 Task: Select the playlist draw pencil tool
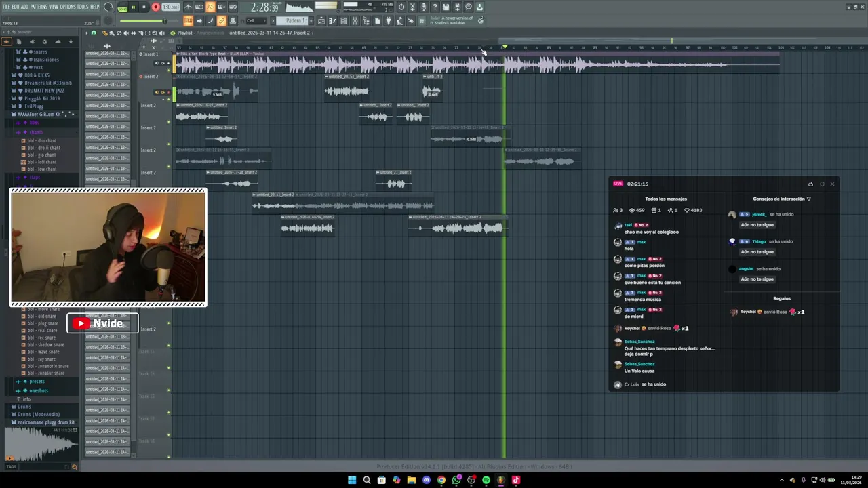(104, 33)
